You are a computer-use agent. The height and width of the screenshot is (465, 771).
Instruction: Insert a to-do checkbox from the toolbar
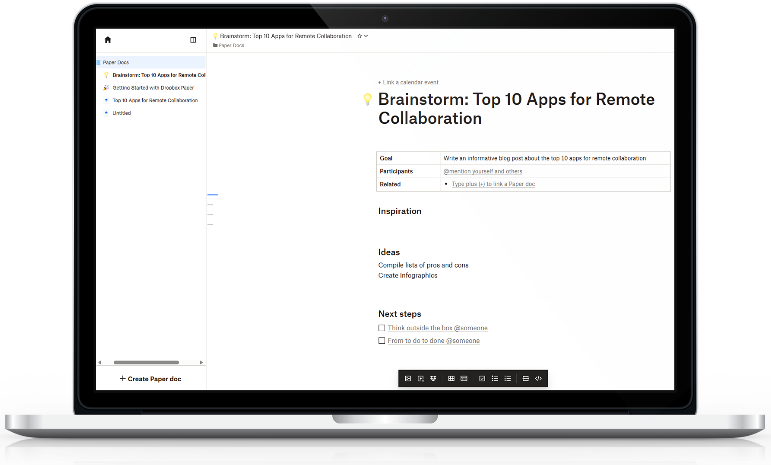[482, 379]
